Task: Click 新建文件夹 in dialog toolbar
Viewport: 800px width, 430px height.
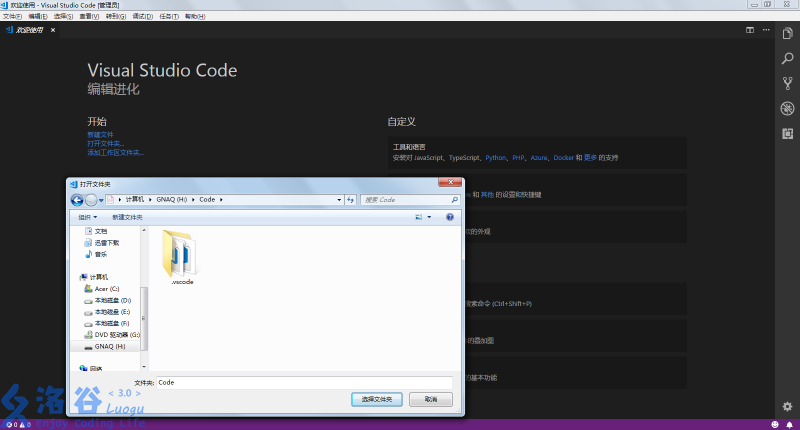Action: [128, 217]
